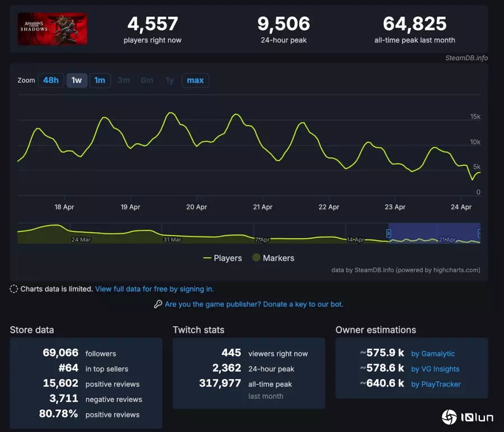The width and height of the screenshot is (504, 432).
Task: Click the loading circle icon near Charts data
Action: [14, 289]
